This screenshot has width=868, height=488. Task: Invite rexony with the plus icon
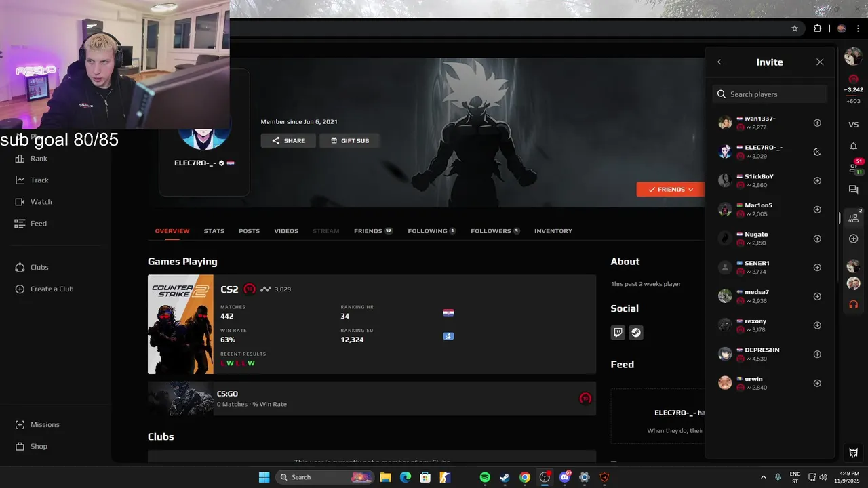[x=817, y=325]
